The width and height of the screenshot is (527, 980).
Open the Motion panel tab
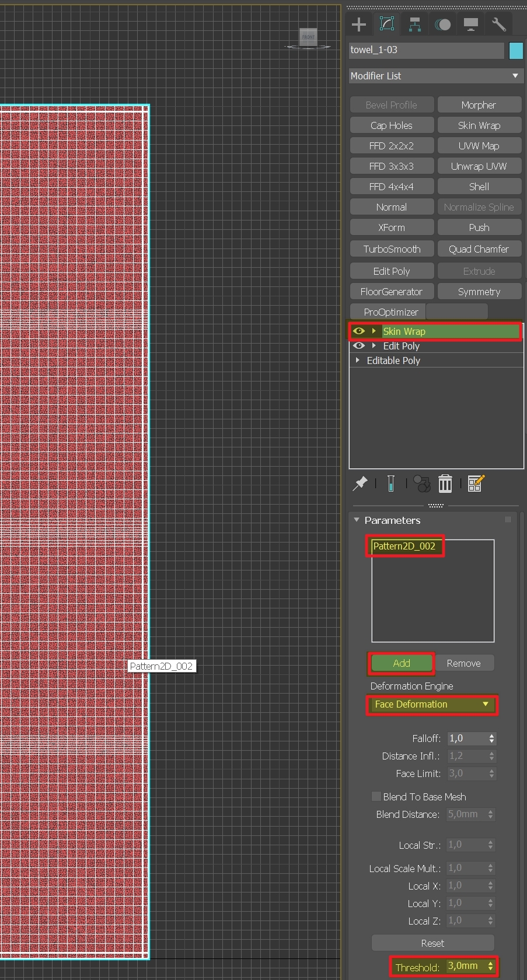pos(443,24)
